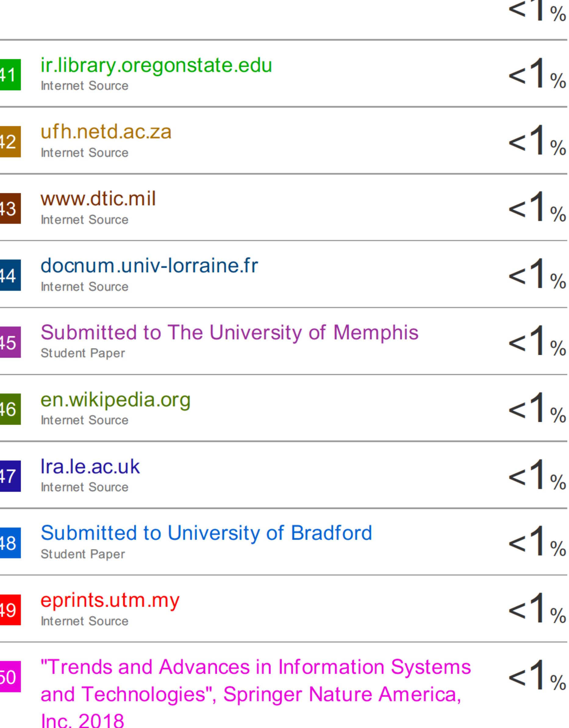569x728 pixels.
Task: Click the en.wikipedia.org source link
Action: click(x=115, y=399)
